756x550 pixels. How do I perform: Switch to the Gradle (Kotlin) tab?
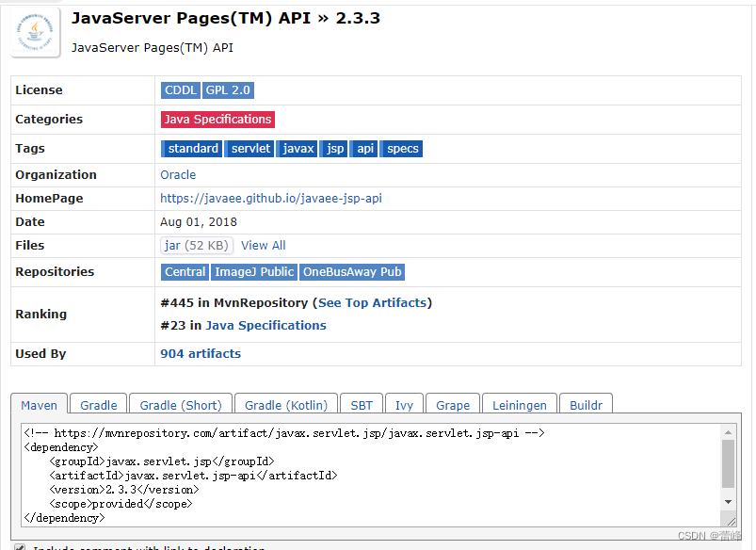[286, 404]
